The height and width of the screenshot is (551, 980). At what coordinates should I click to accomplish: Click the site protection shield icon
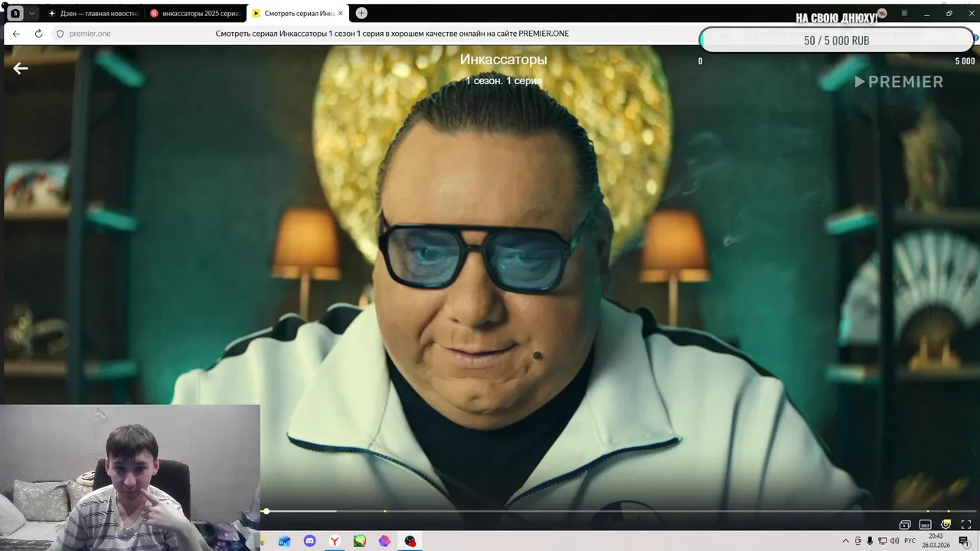tap(60, 34)
